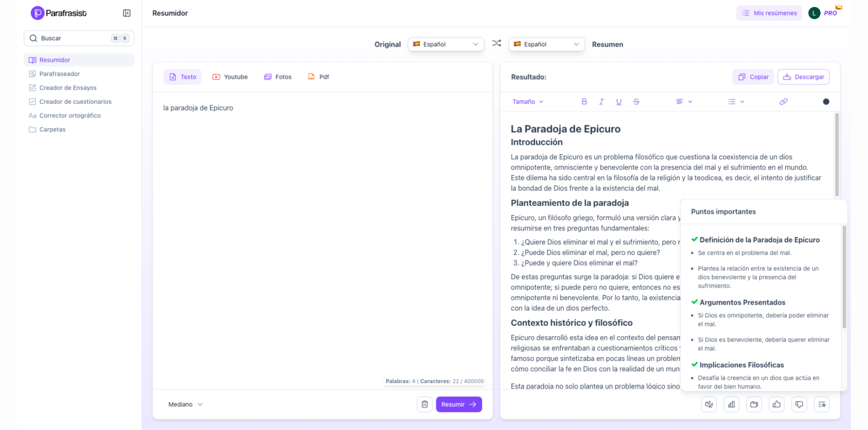Screen dimensions: 868x430
Task: Open the dark text color swatch
Action: tap(826, 102)
